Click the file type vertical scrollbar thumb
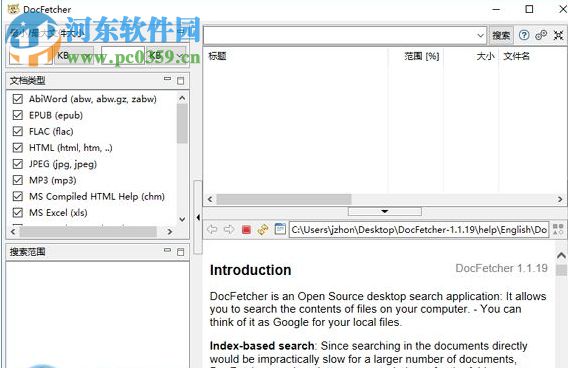Image resolution: width=568 pixels, height=368 pixels. [182, 124]
